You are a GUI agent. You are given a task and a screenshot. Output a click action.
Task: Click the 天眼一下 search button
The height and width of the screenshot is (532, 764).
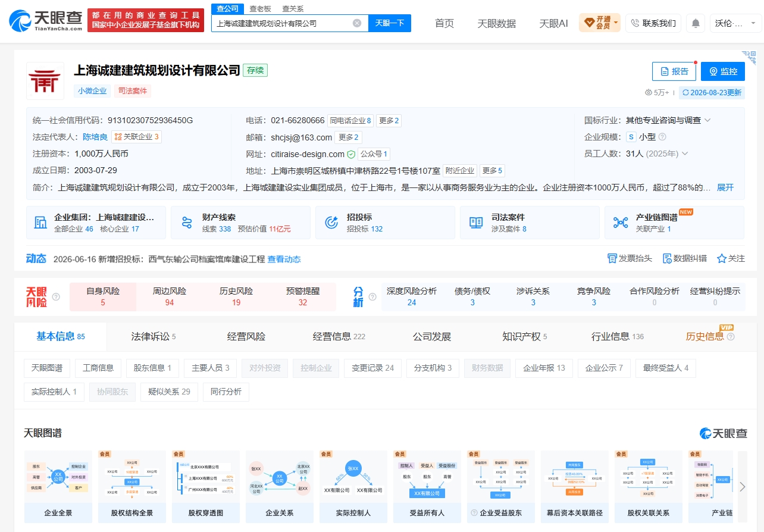click(x=390, y=23)
